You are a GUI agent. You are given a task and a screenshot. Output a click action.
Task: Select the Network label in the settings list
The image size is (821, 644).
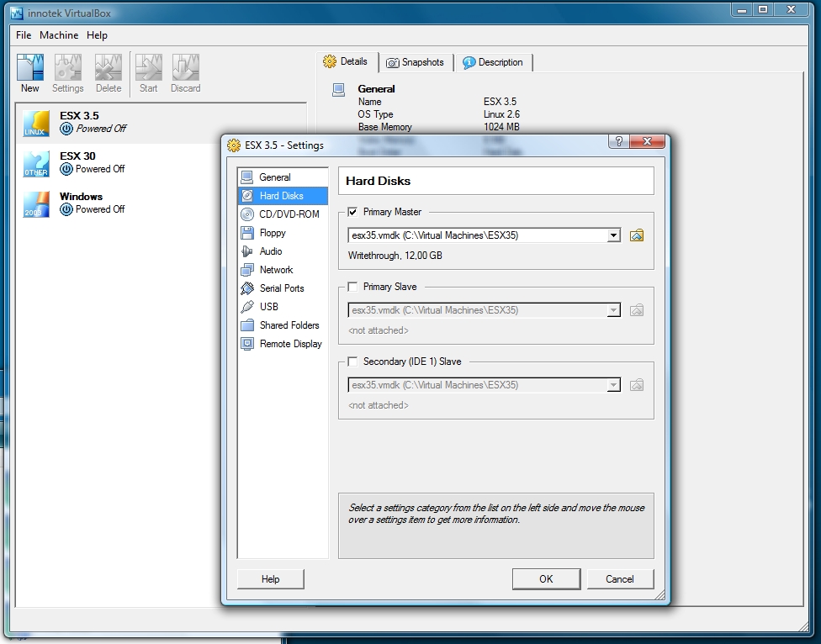click(277, 270)
